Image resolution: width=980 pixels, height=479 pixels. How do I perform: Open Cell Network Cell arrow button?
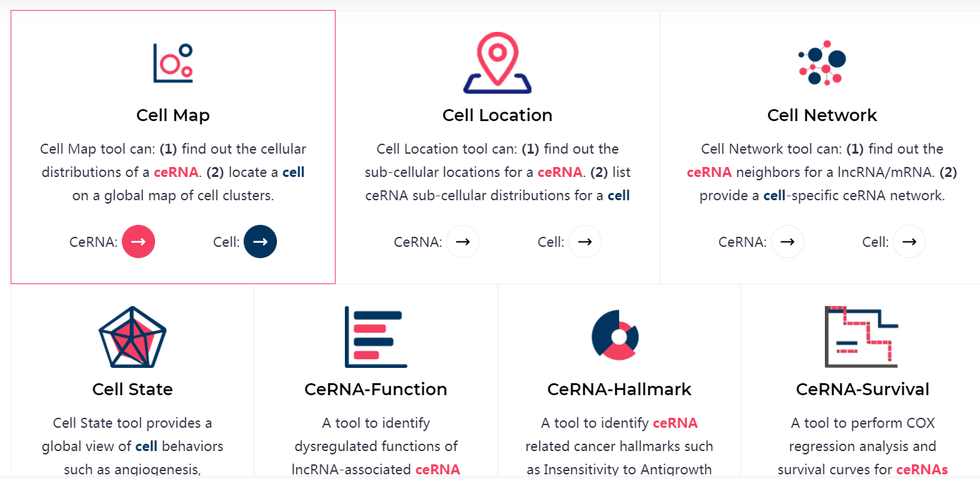(909, 241)
